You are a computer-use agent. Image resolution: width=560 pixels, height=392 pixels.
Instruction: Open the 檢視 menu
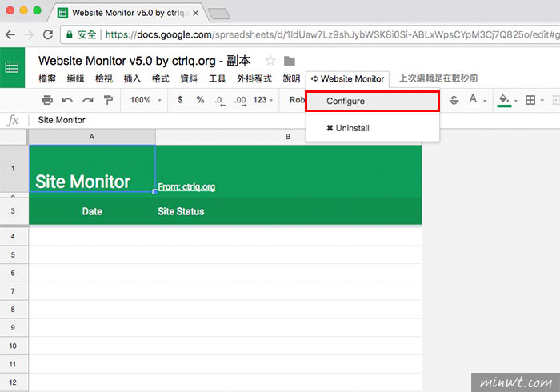(x=104, y=78)
